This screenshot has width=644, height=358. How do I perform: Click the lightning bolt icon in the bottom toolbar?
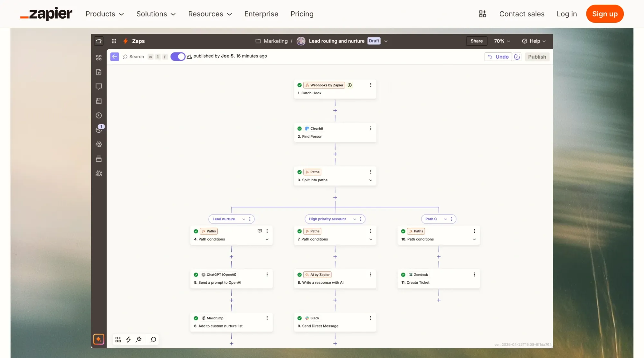tap(128, 339)
